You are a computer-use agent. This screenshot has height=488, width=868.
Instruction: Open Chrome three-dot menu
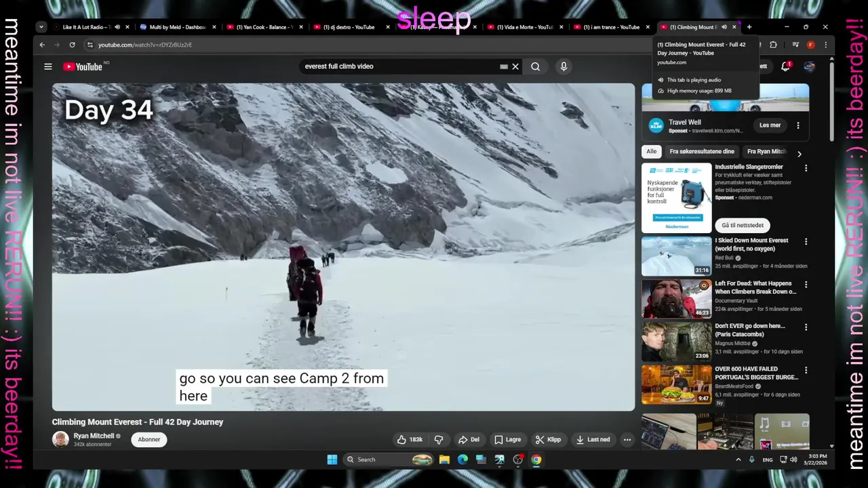[x=825, y=45]
